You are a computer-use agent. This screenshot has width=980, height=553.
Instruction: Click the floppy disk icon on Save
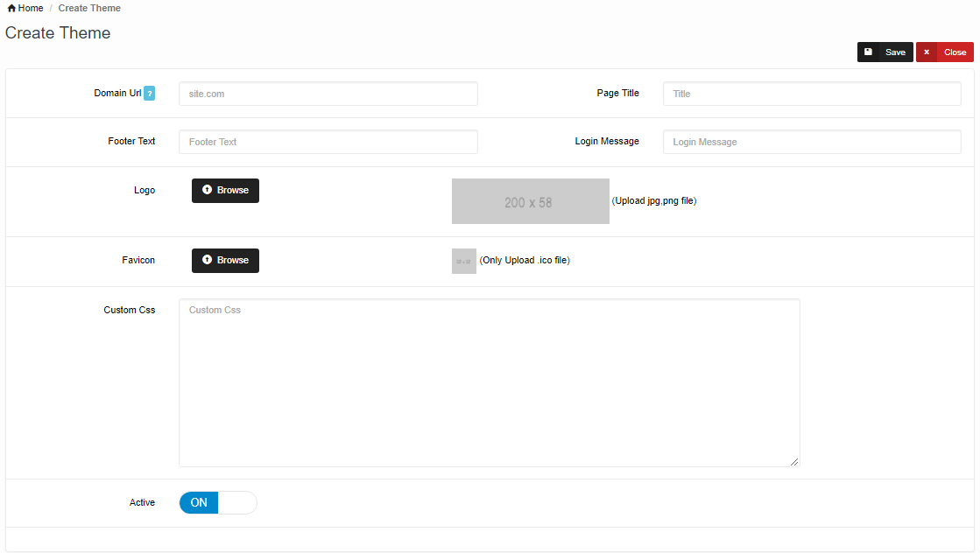click(868, 52)
